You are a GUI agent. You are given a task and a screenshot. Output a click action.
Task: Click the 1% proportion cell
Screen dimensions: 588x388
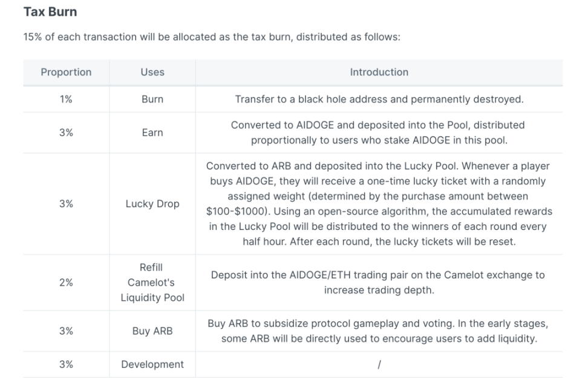[66, 99]
